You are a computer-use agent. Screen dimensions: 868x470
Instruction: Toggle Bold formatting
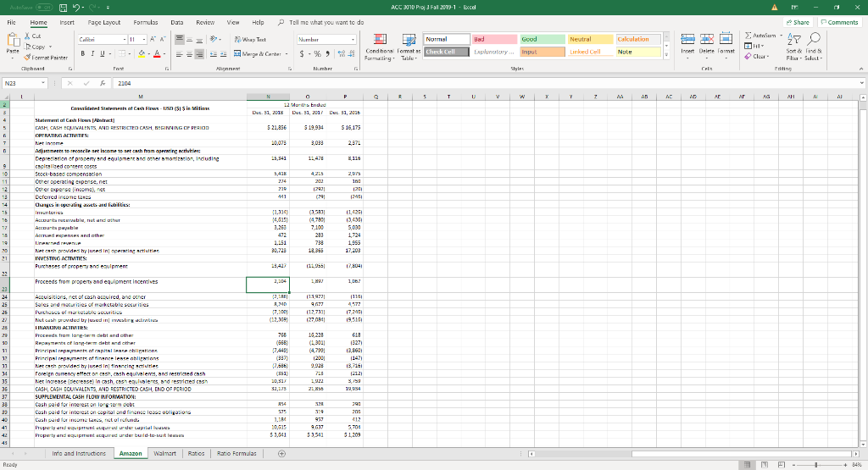83,53
